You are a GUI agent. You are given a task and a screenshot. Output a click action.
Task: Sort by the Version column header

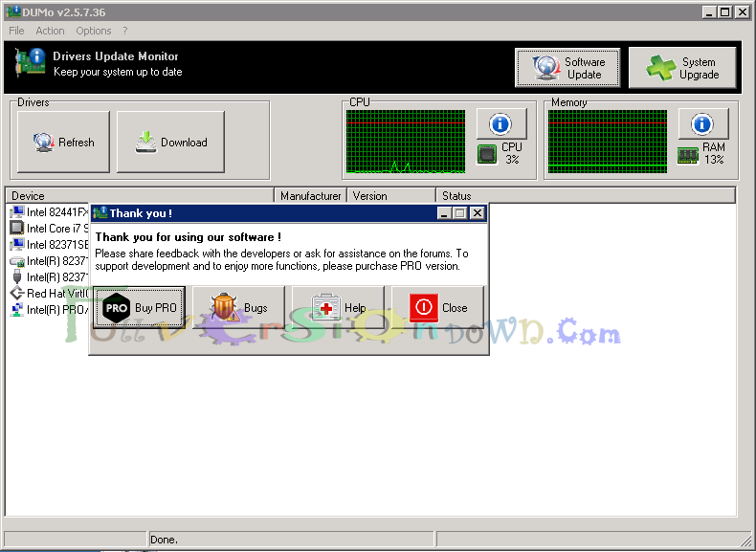[391, 196]
